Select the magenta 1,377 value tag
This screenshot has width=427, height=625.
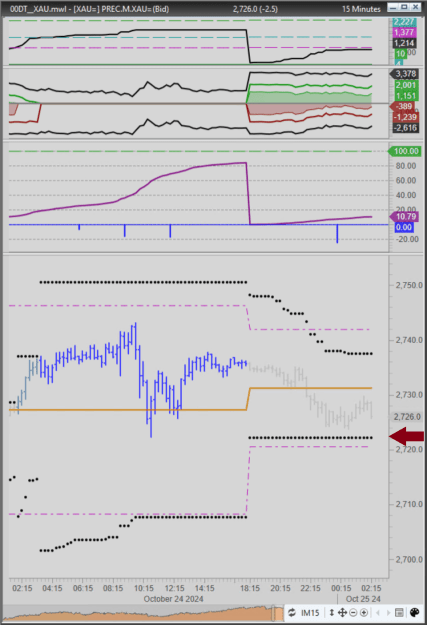tap(404, 32)
